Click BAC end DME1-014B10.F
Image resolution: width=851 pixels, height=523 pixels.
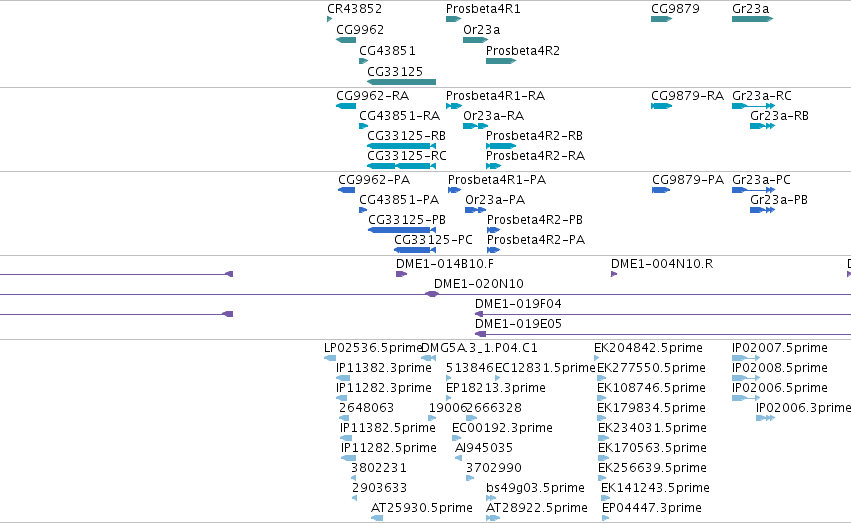tap(401, 275)
